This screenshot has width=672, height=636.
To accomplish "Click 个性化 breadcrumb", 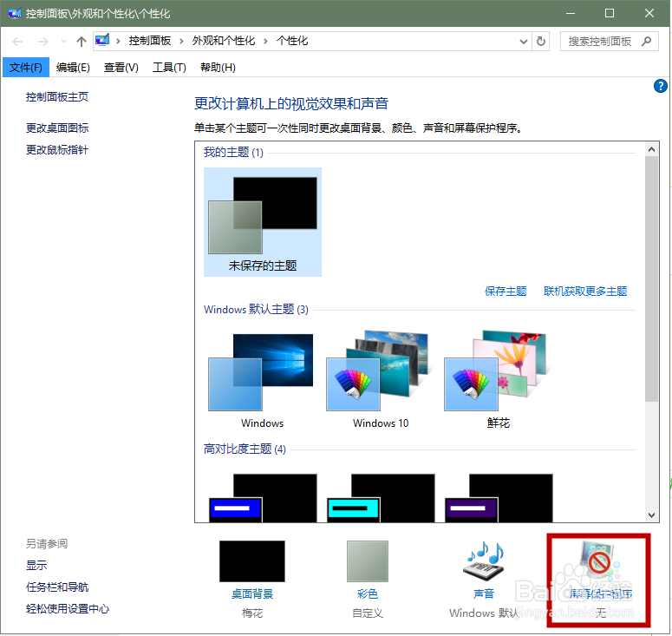I will click(x=292, y=41).
